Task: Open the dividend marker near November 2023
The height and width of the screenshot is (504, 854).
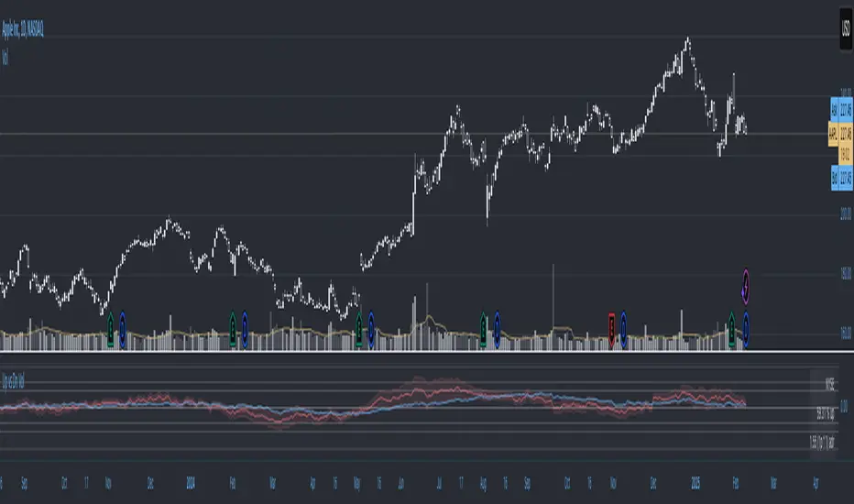Action: [122, 329]
